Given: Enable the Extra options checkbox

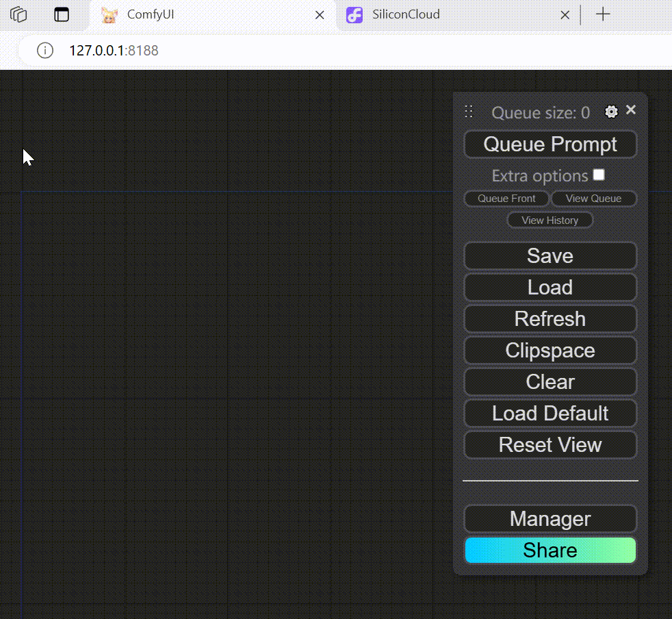Looking at the screenshot, I should click(599, 175).
